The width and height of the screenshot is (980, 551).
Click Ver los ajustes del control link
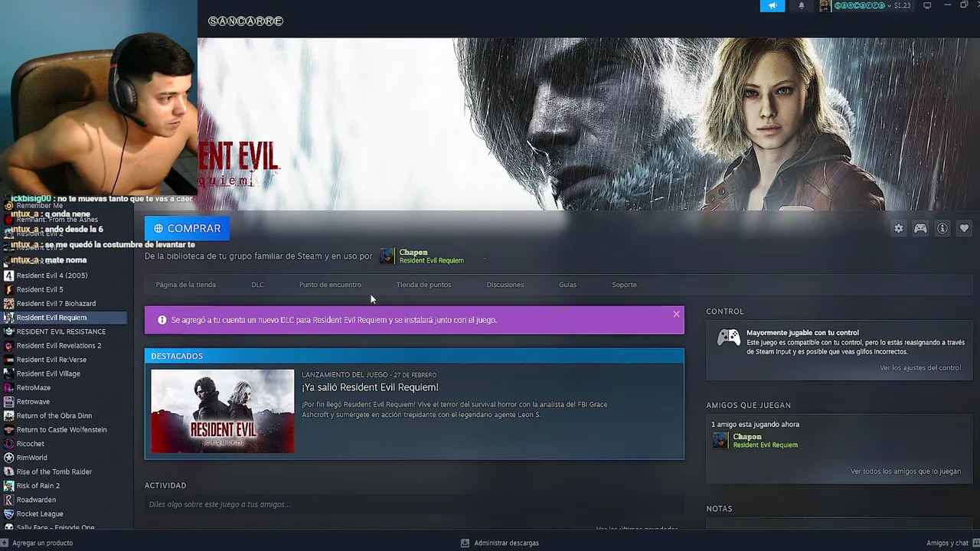[920, 368]
